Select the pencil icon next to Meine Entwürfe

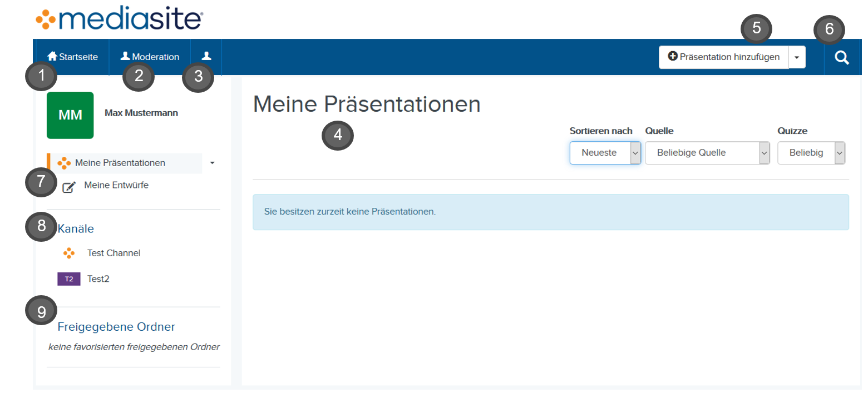(68, 187)
